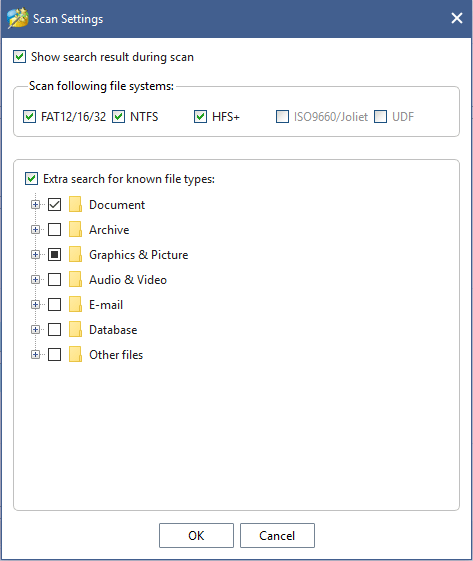This screenshot has height=561, width=473.
Task: Check the Database file type checkbox
Action: [x=54, y=330]
